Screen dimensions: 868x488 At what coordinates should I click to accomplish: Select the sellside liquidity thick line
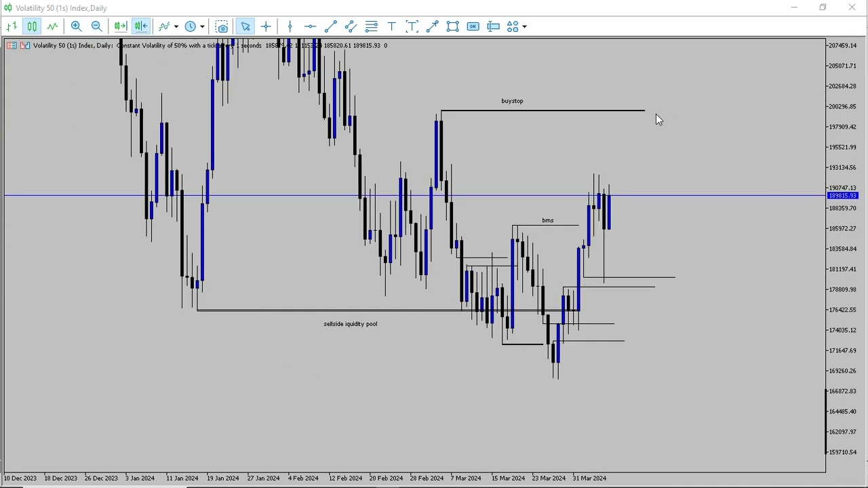click(x=387, y=310)
